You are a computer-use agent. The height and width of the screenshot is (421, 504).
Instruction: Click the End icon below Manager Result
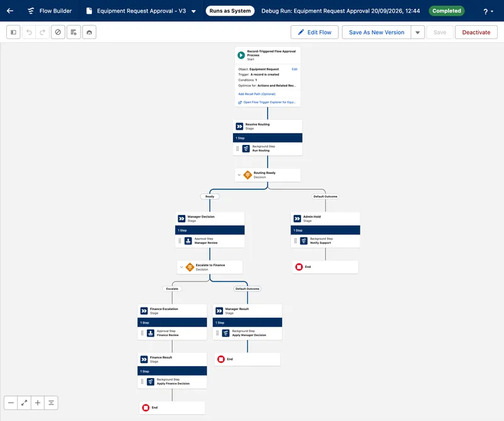coord(221,359)
